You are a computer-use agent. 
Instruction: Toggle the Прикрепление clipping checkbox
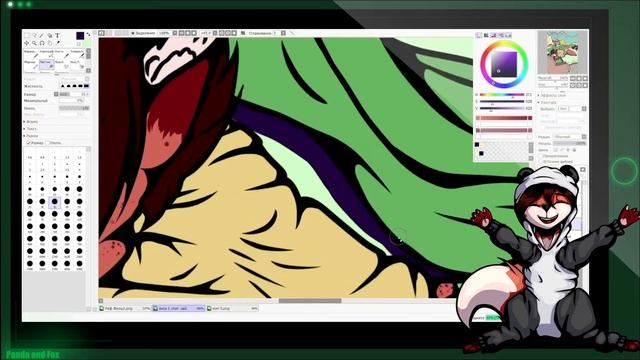pos(540,156)
